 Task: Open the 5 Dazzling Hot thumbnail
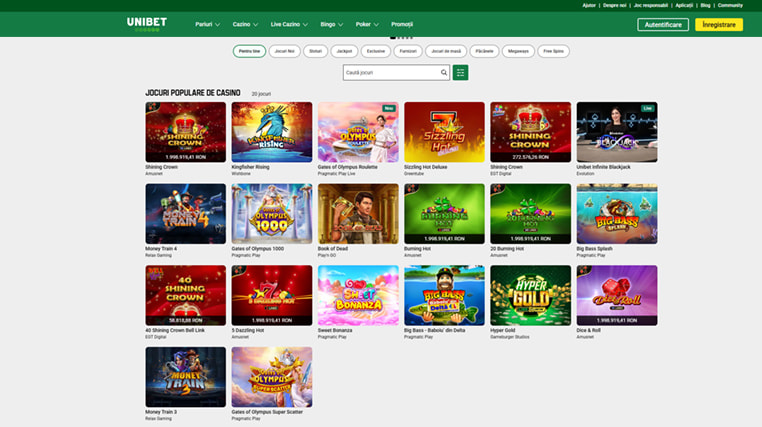click(x=272, y=295)
